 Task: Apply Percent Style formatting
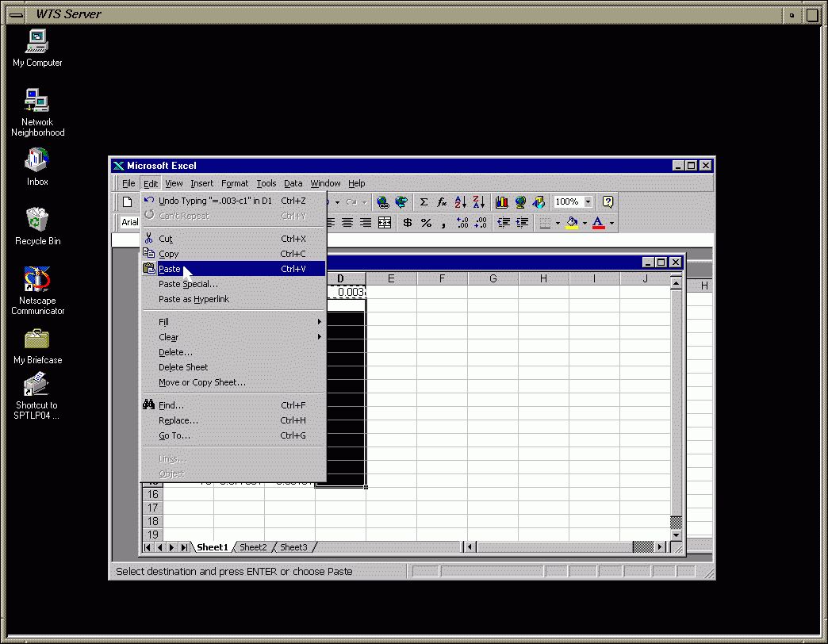pos(426,223)
